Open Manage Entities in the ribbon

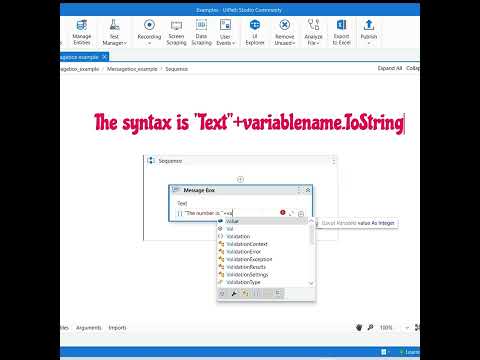[82, 32]
